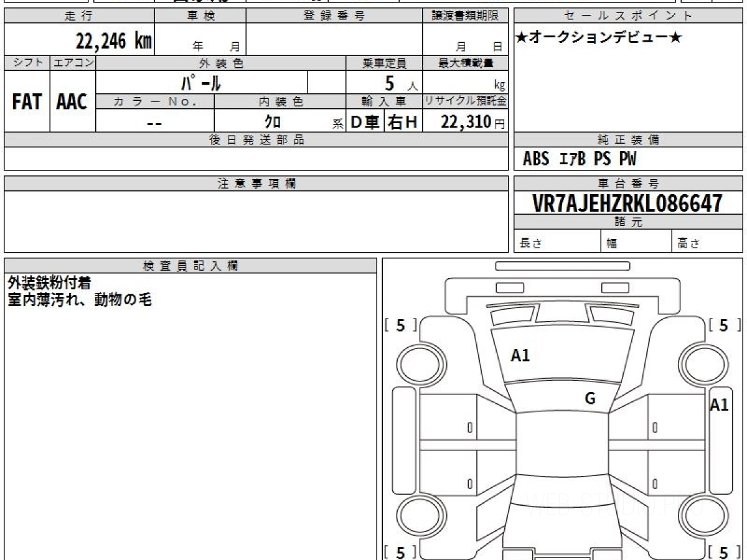Select the 長さ dimension label
The width and height of the screenshot is (747, 560).
coord(530,245)
